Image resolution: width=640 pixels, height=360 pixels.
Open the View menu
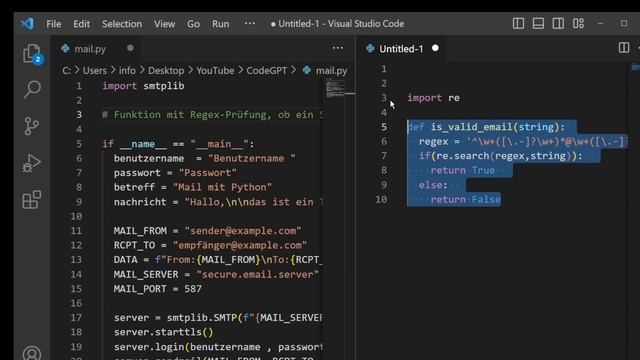coord(164,24)
